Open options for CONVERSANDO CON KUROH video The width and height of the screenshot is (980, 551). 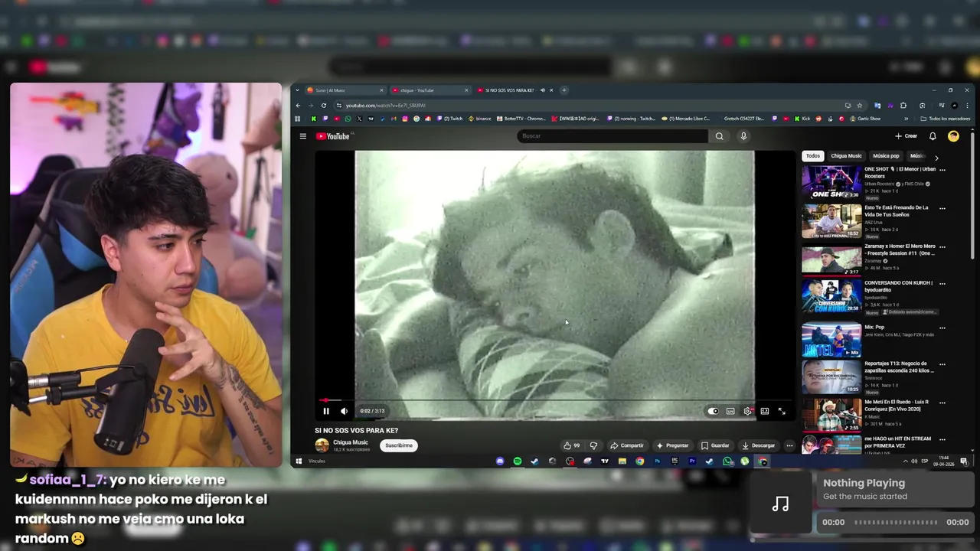[x=942, y=283]
